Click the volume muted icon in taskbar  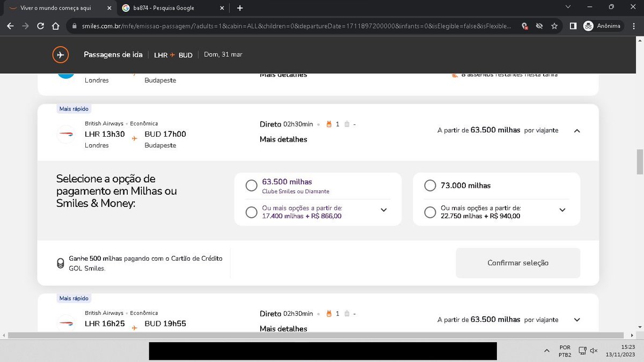[x=594, y=351]
